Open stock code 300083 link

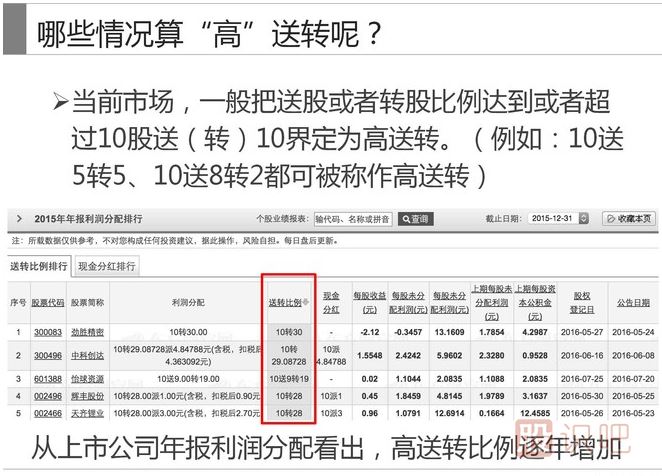point(49,331)
